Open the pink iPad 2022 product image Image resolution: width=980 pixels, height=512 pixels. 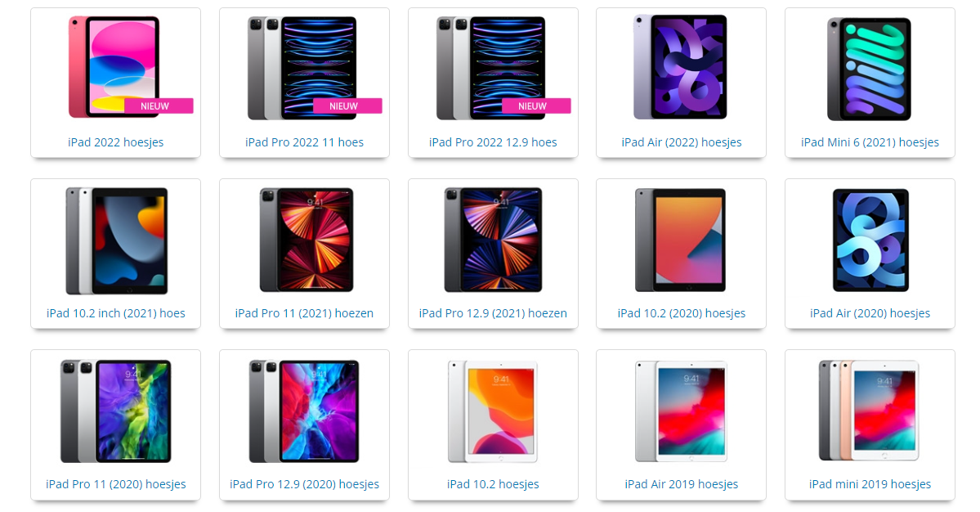pos(115,67)
